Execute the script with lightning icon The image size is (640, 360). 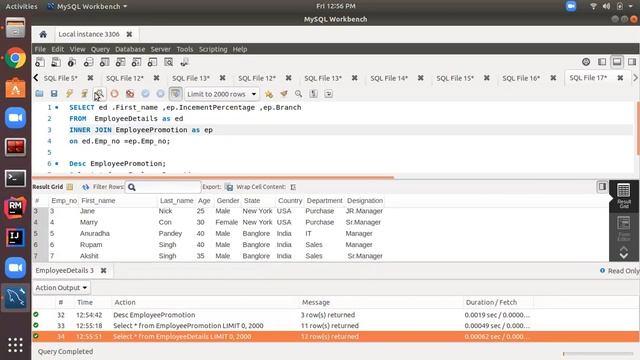coord(69,93)
